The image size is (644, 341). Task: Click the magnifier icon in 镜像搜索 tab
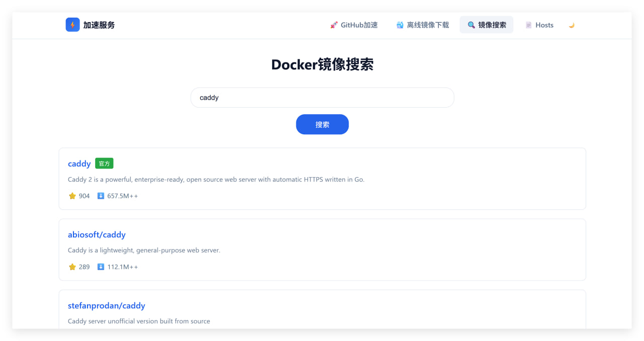point(471,25)
